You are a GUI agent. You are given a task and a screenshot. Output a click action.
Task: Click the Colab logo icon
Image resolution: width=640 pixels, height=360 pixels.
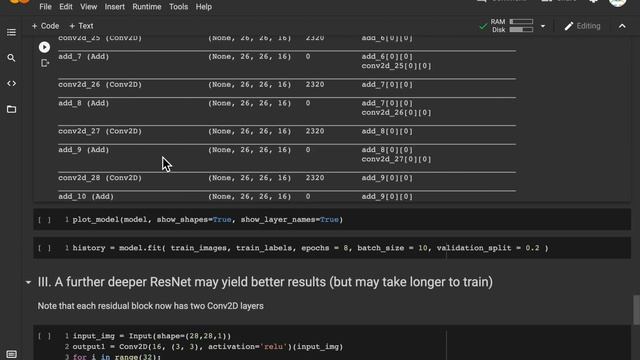[x=19, y=2]
